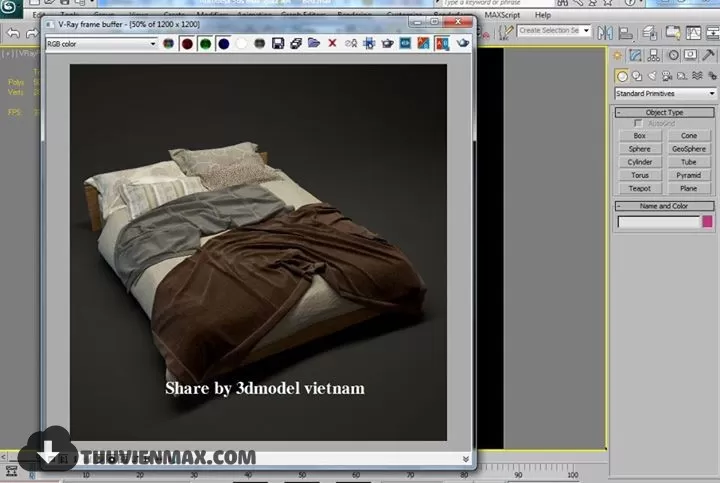720x483 pixels.
Task: Collapse the Name and Color rollout
Action: tap(664, 206)
